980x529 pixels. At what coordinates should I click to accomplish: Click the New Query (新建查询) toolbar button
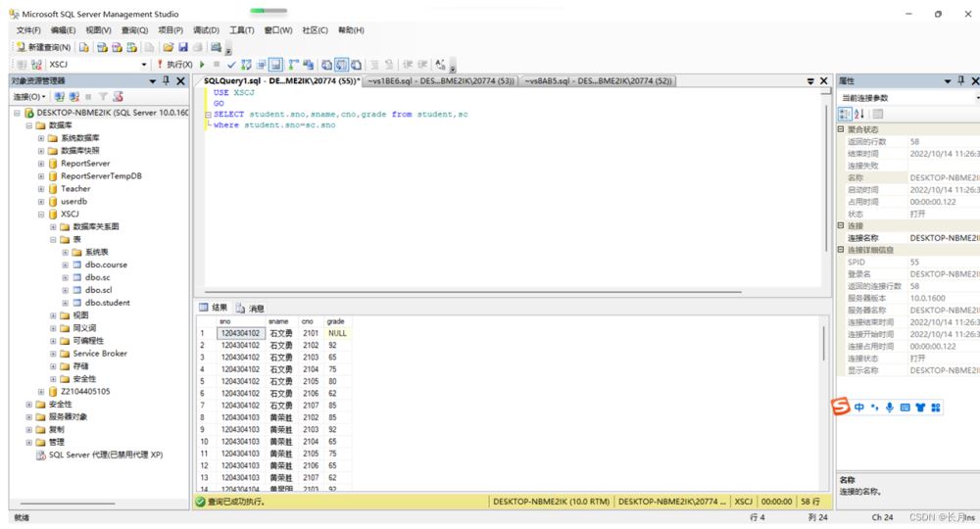(43, 47)
